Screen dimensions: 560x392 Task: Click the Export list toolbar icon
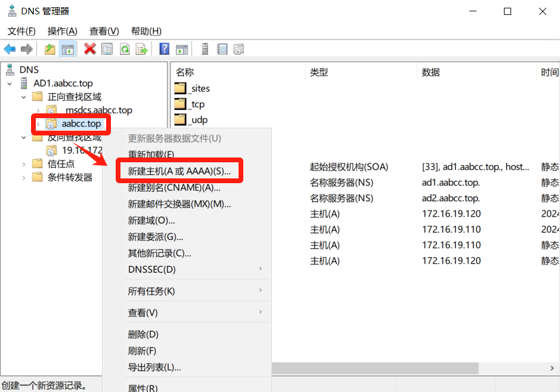point(142,49)
